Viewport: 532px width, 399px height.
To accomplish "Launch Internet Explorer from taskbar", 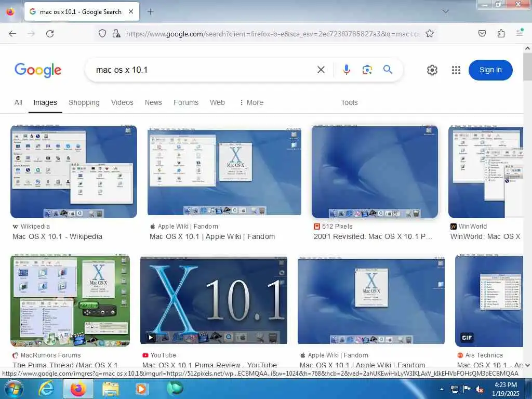I will tap(46, 389).
